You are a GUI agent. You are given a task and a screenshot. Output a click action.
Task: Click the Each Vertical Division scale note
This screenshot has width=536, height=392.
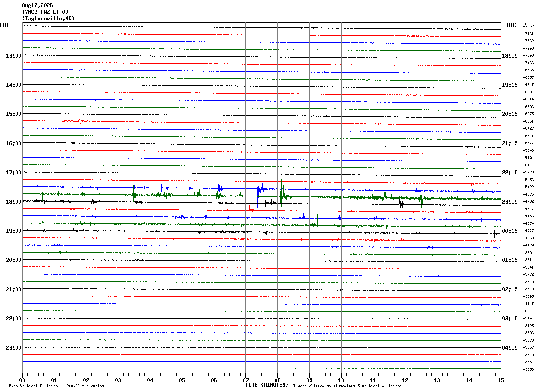tap(56, 386)
